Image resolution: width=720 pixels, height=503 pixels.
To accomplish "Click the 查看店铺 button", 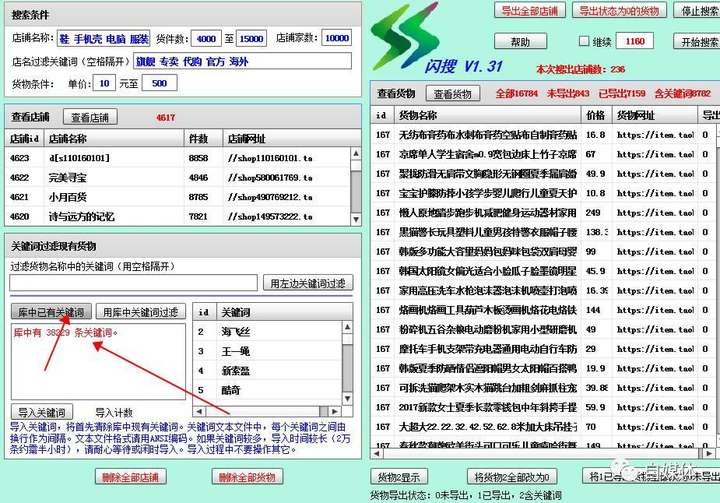I will click(90, 118).
